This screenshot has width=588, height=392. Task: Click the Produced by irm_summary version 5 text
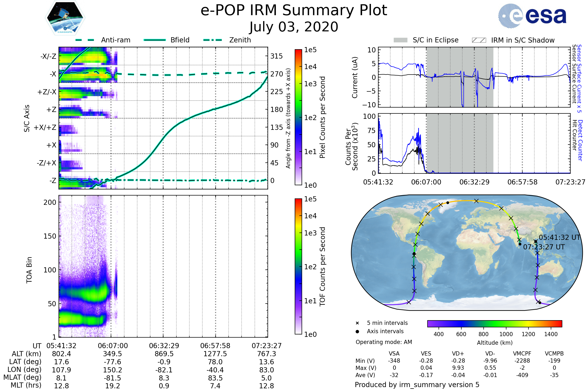click(417, 385)
